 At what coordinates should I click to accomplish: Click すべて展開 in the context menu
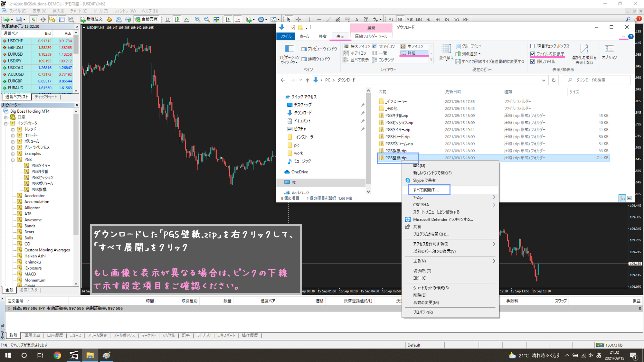(426, 190)
